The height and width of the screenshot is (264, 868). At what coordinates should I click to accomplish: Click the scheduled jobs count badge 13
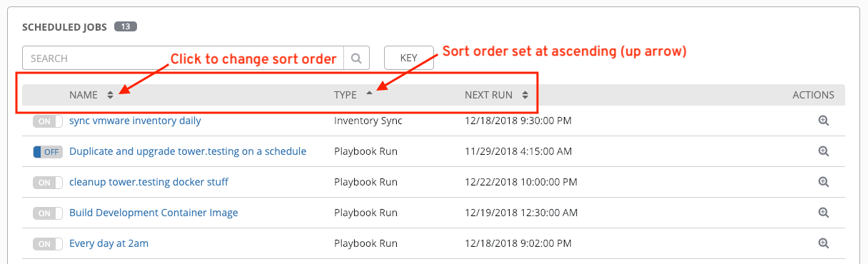coord(125,27)
